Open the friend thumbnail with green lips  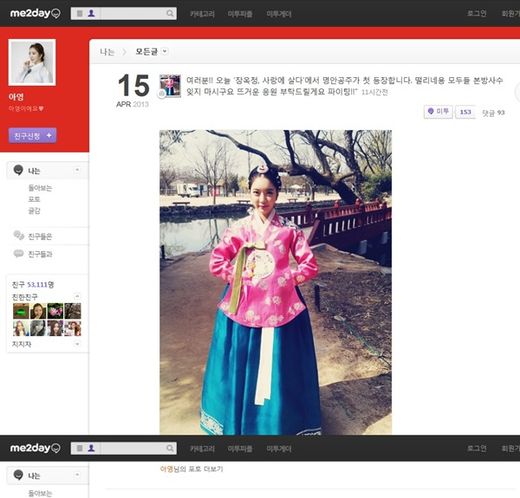click(21, 311)
